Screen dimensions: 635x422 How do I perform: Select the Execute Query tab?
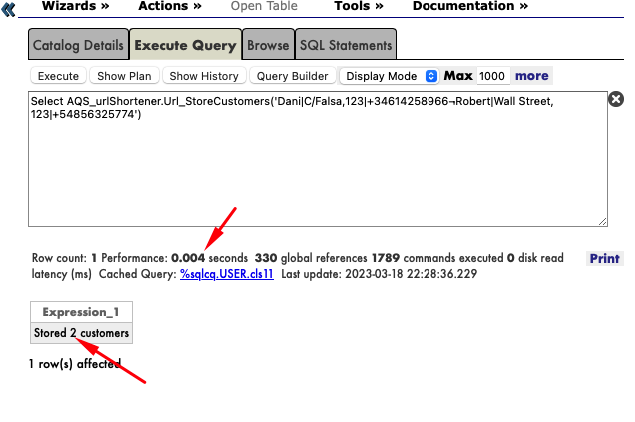[x=185, y=45]
